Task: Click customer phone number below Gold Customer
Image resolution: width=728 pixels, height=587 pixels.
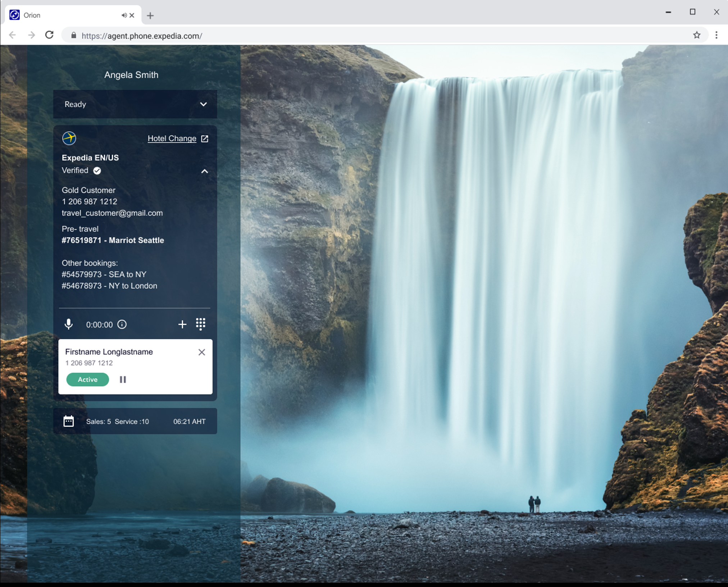Action: [90, 201]
